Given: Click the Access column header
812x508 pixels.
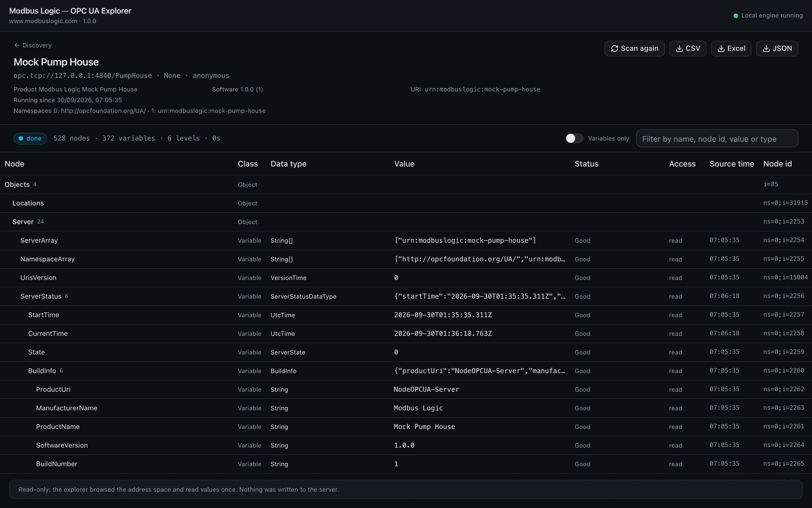Looking at the screenshot, I should (x=682, y=164).
